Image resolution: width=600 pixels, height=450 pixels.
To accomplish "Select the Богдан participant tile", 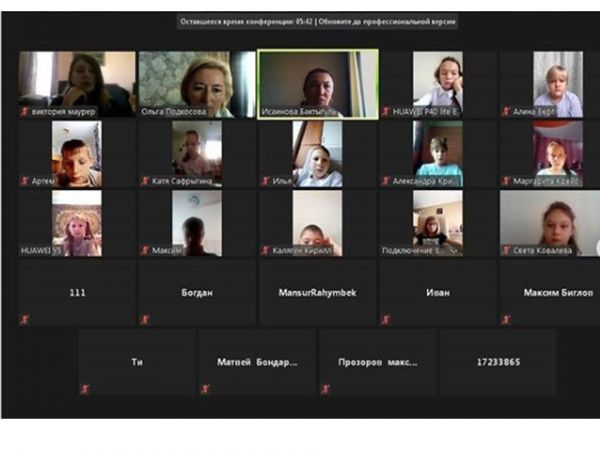I will click(x=197, y=293).
